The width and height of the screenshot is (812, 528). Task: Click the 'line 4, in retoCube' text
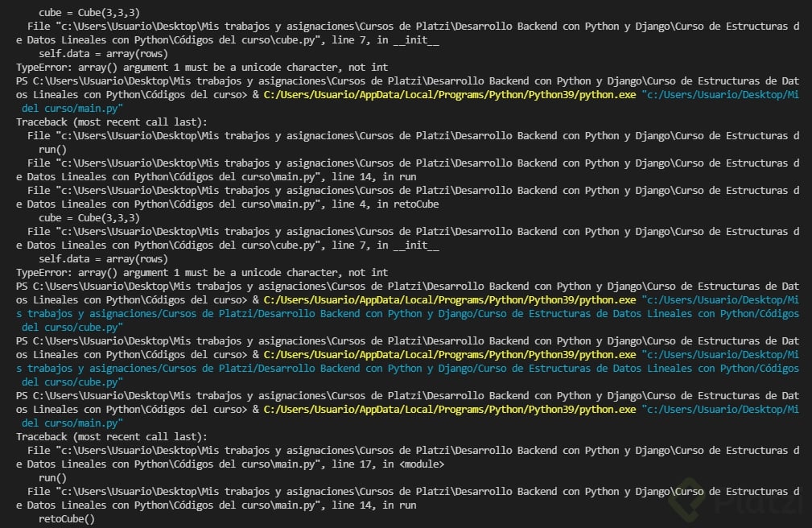coord(385,204)
